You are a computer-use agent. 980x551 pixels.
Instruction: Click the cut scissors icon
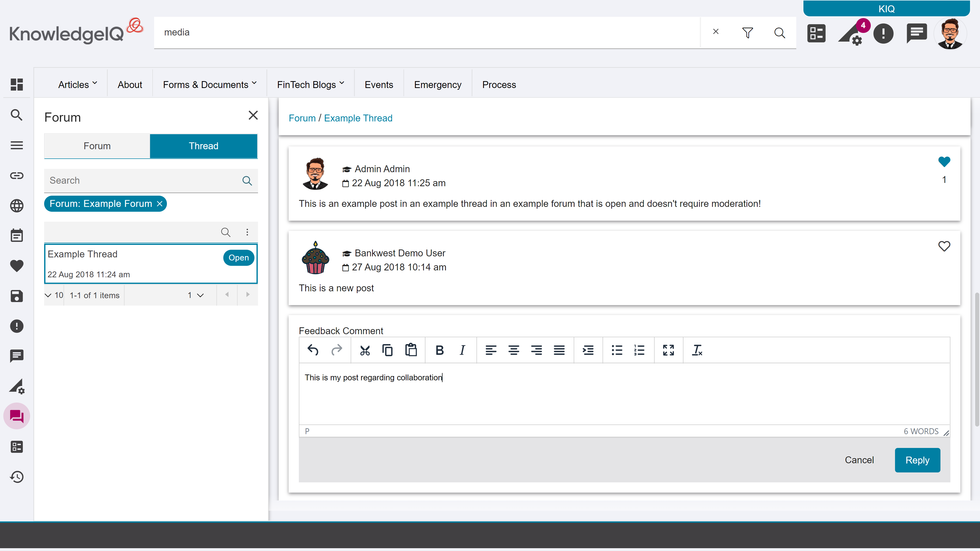click(364, 350)
